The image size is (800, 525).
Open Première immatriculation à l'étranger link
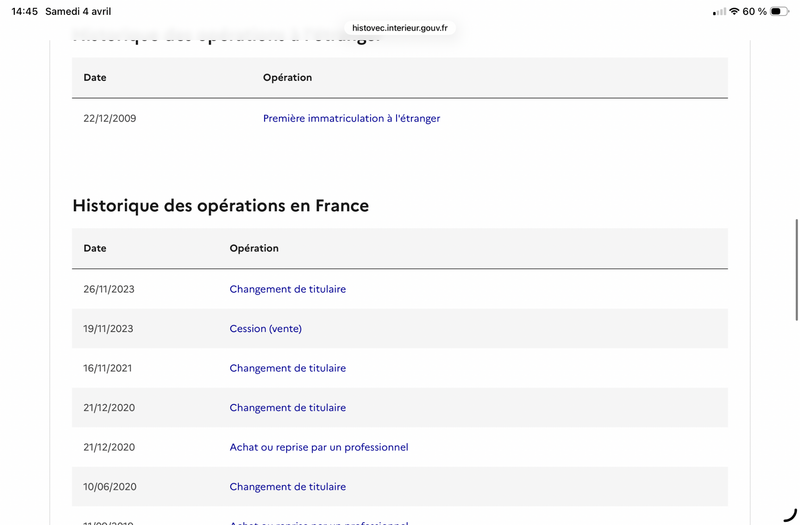(x=351, y=118)
